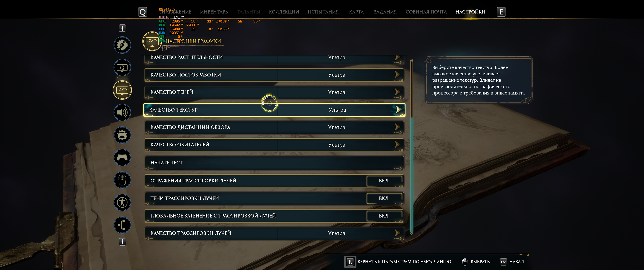The width and height of the screenshot is (644, 270).
Task: Click the settings list vertical scrollbar
Action: point(411,147)
